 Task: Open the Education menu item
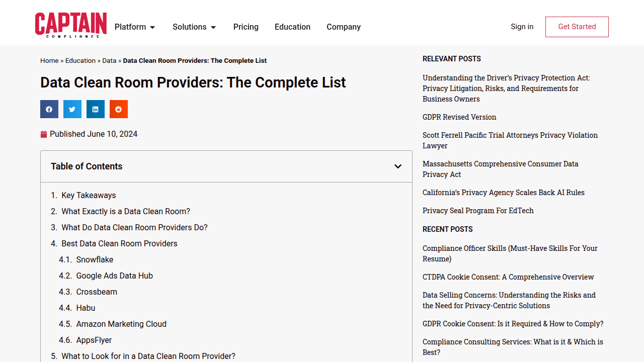coord(292,27)
